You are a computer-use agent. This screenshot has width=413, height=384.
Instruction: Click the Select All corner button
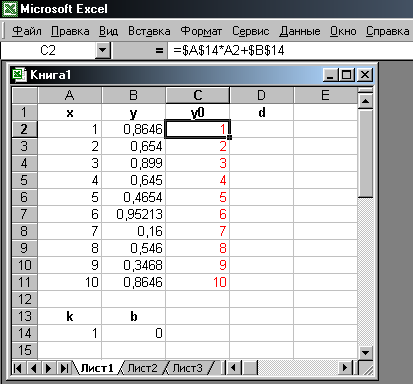(x=24, y=96)
